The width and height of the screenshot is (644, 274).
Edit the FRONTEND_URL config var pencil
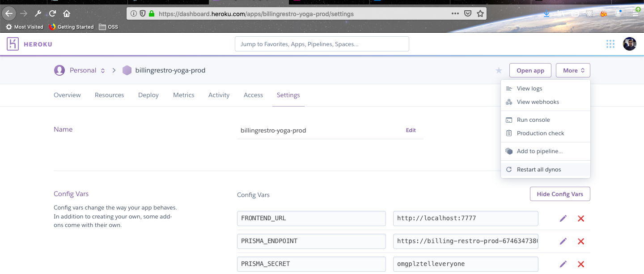(563, 218)
